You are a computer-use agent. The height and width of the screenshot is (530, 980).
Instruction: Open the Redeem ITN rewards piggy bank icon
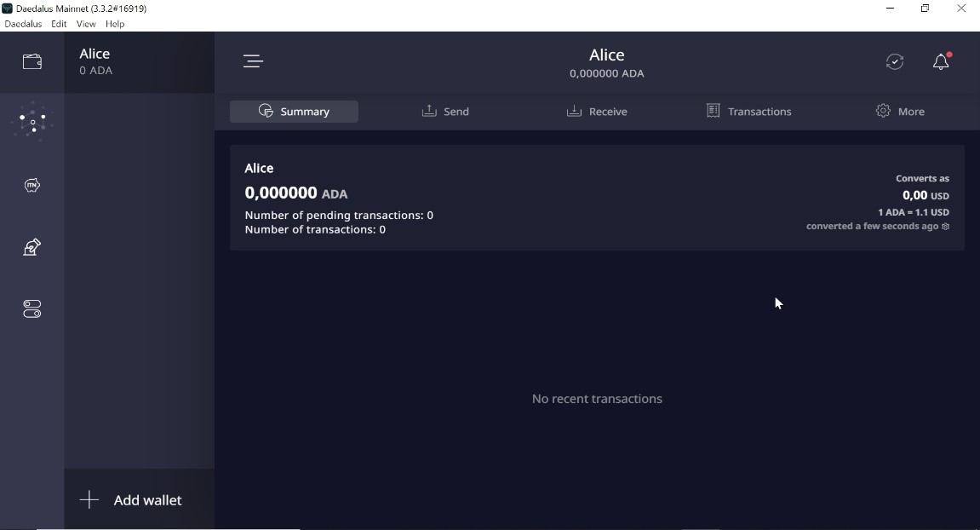pos(32,185)
